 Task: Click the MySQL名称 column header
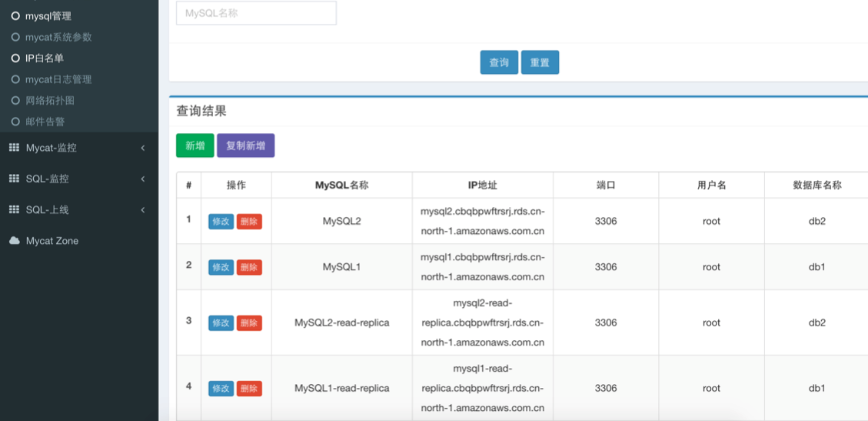click(x=341, y=185)
